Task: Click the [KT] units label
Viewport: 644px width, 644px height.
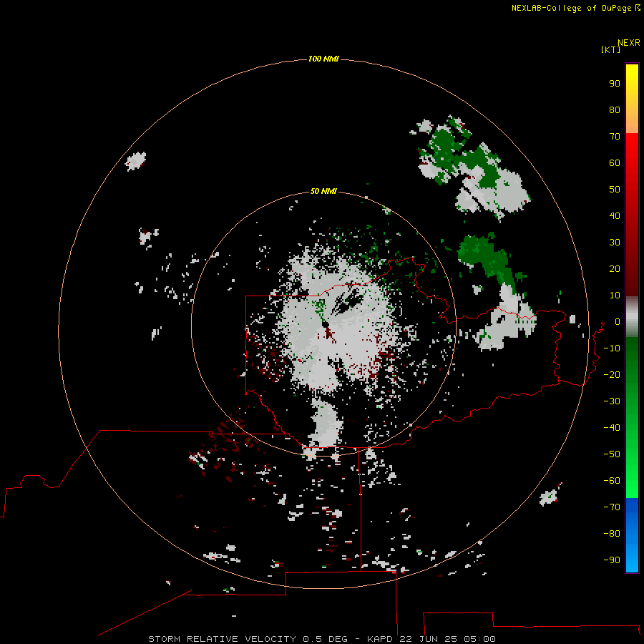Action: tap(611, 49)
